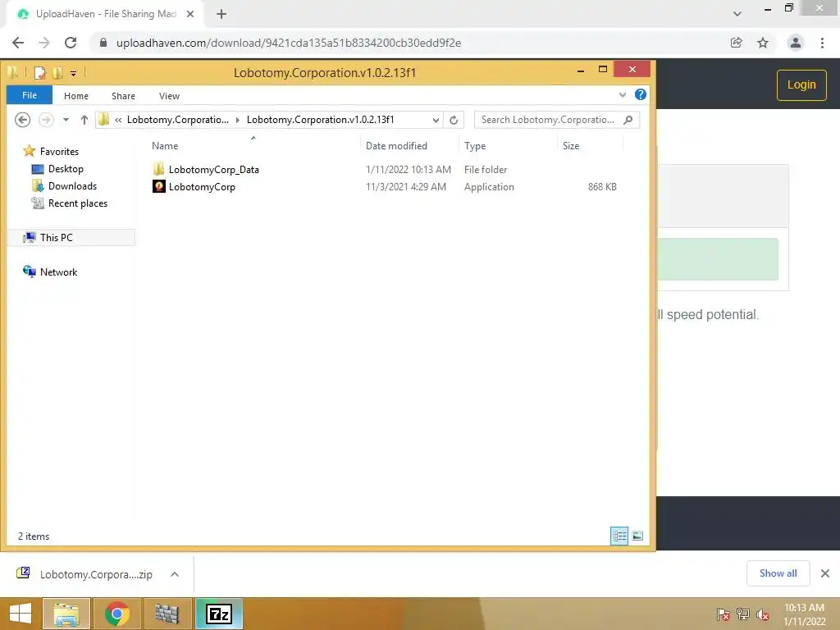Open the View ribbon tab
840x630 pixels.
pos(169,96)
